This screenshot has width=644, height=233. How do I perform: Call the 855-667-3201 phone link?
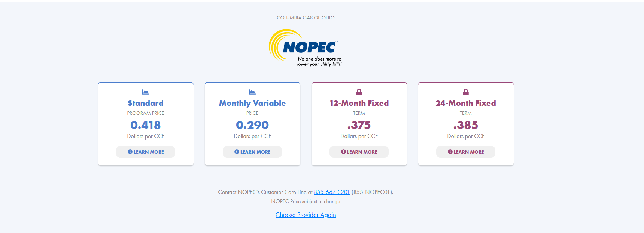[332, 192]
